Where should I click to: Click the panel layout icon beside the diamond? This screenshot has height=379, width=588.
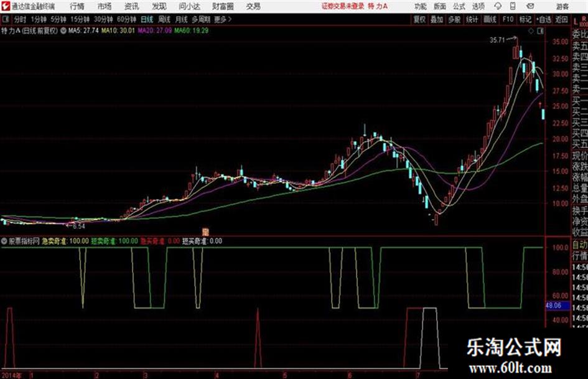click(x=540, y=31)
